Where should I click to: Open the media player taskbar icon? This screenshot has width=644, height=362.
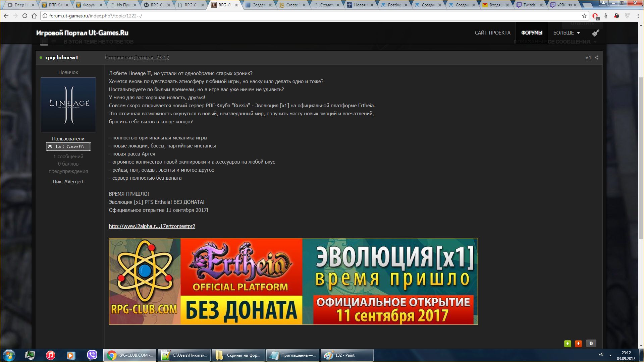coord(71,355)
